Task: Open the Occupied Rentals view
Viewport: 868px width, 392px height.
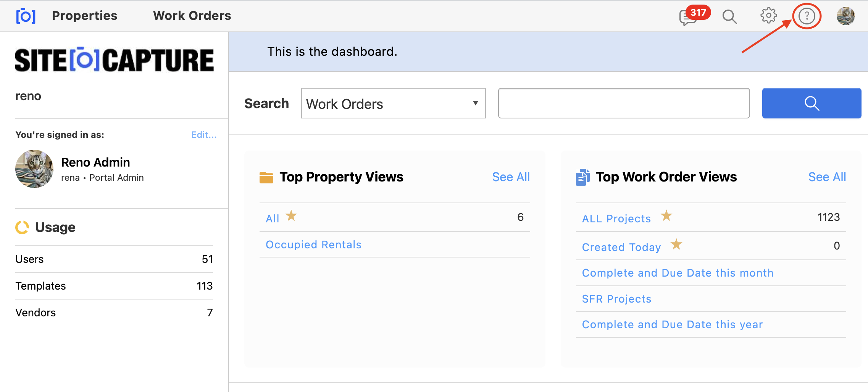Action: click(x=313, y=245)
